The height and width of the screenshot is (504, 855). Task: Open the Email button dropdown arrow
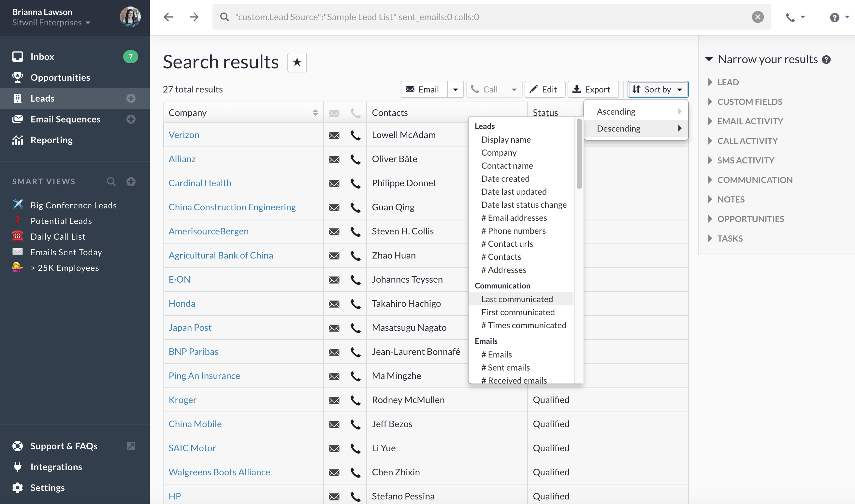coord(455,90)
